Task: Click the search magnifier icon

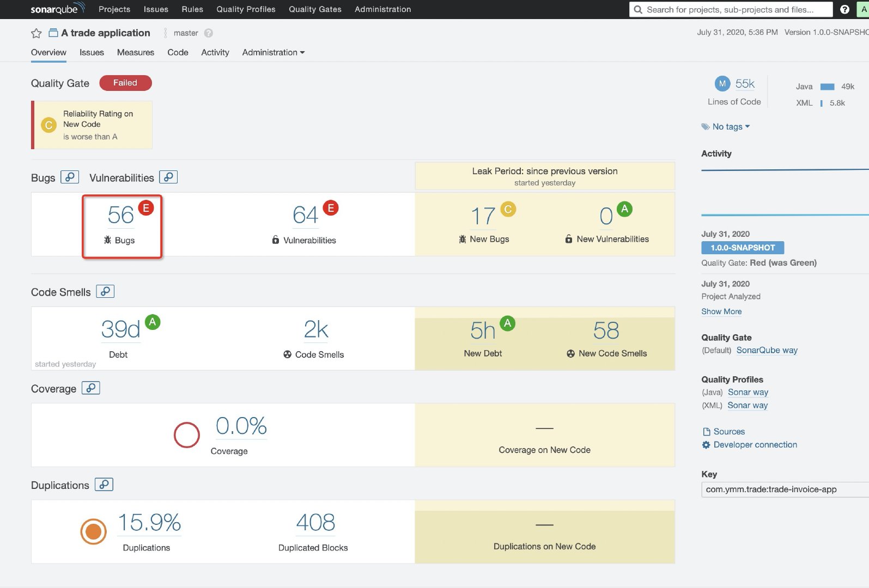Action: 638,9
